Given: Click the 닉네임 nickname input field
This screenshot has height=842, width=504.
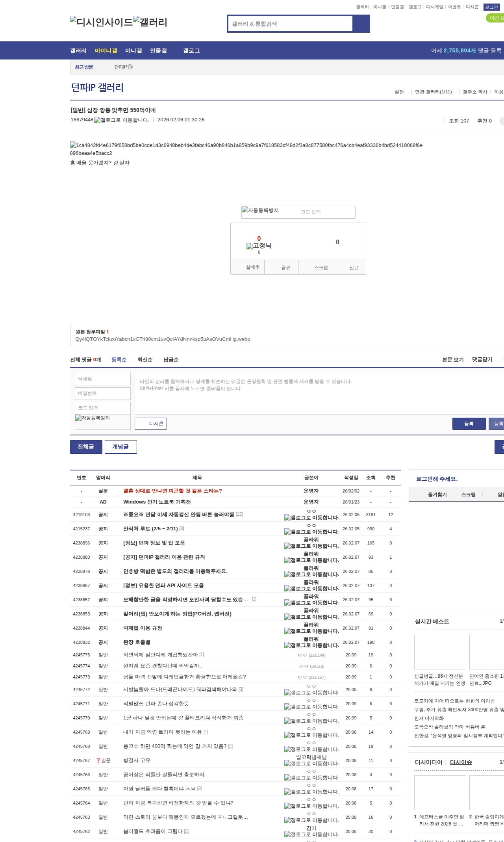Looking at the screenshot, I should click(x=103, y=379).
